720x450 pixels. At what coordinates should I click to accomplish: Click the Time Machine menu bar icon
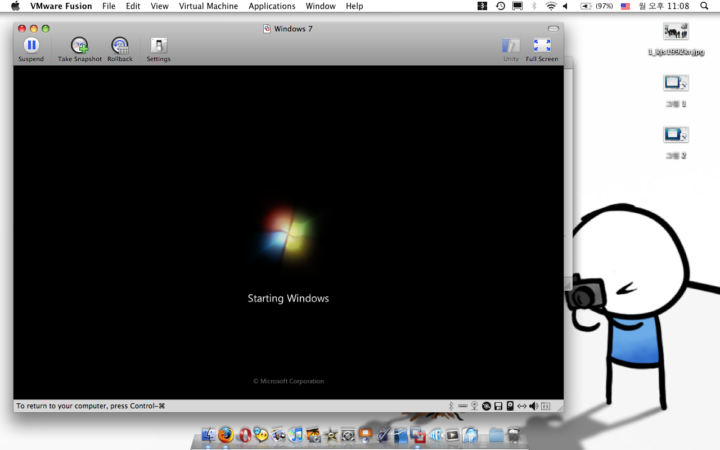[500, 6]
